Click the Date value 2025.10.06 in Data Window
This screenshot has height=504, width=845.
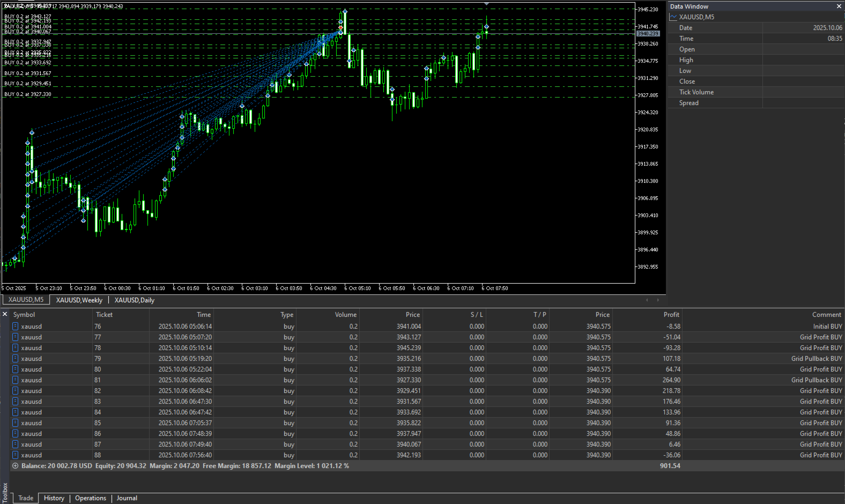click(x=827, y=28)
